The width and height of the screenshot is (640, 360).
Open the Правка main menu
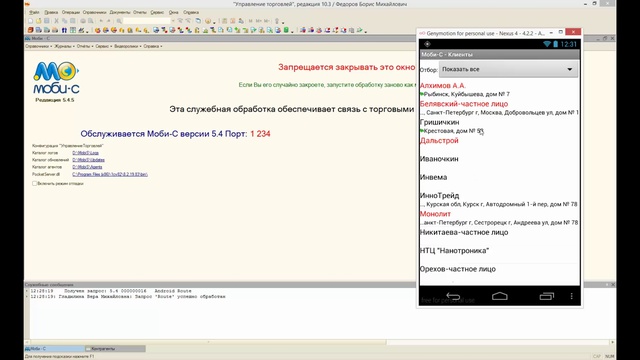click(51, 12)
